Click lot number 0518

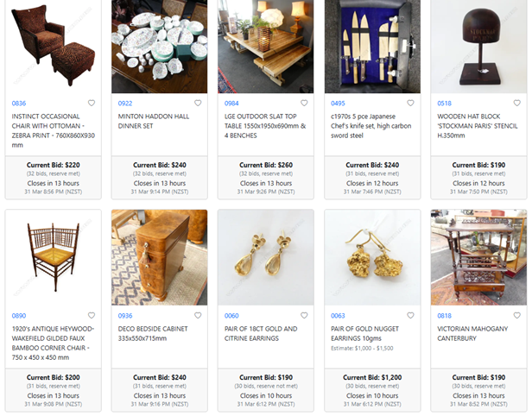(x=444, y=104)
